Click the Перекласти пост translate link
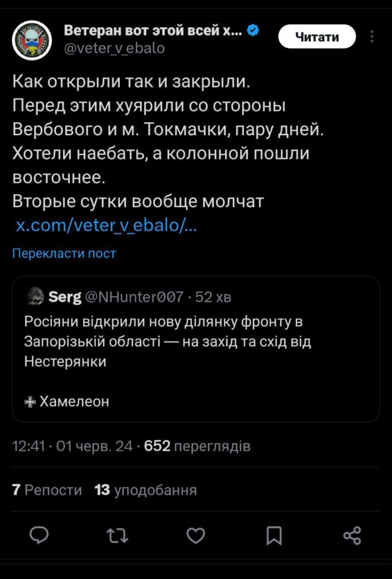The height and width of the screenshot is (579, 392). (x=64, y=253)
